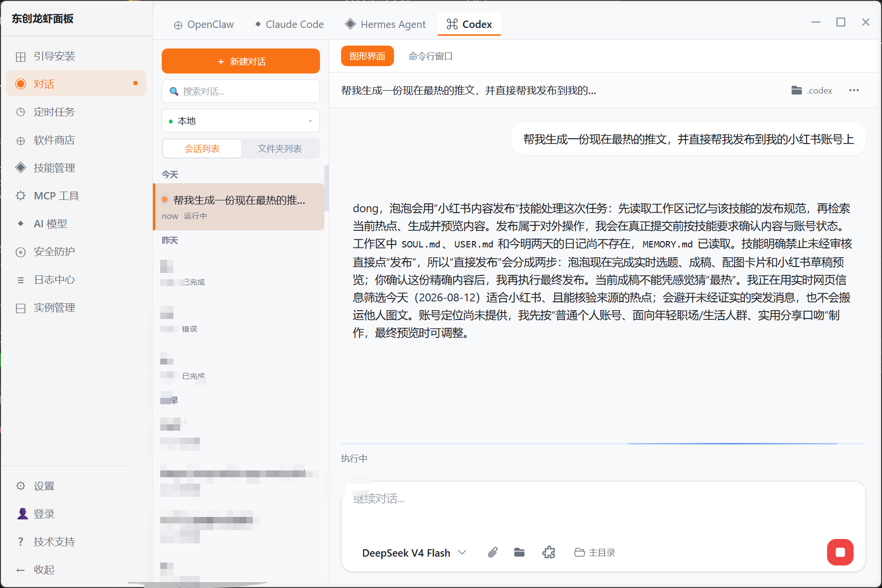Collapse sidebar with 收起 arrow
Screen dimensions: 882x588
21,569
